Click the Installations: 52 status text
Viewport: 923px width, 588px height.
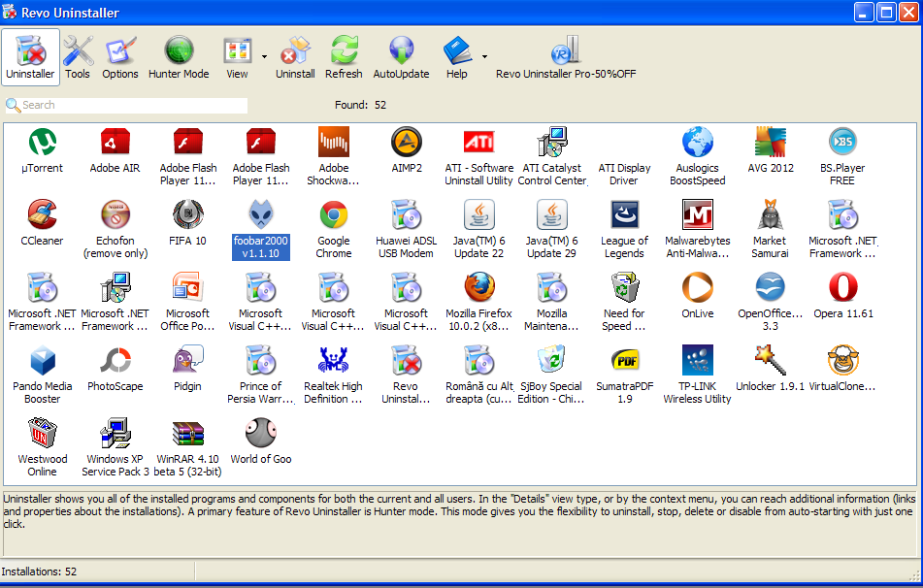pyautogui.click(x=39, y=572)
